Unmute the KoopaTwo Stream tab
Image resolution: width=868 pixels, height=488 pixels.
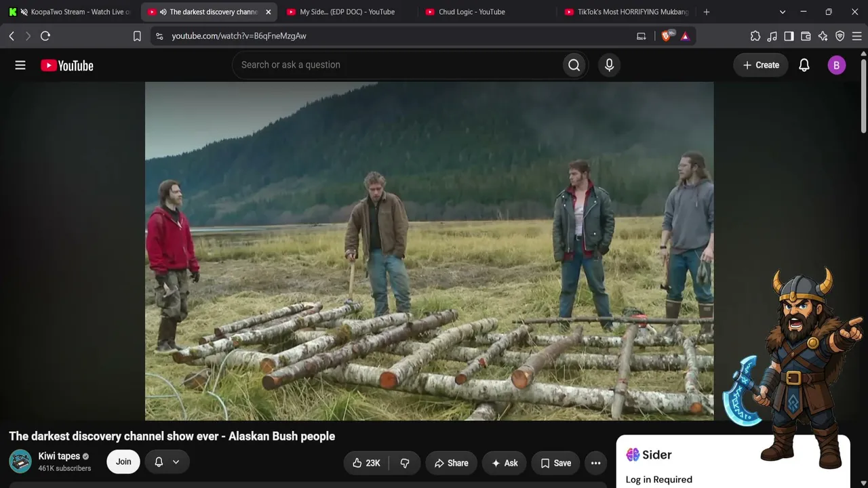pos(24,12)
